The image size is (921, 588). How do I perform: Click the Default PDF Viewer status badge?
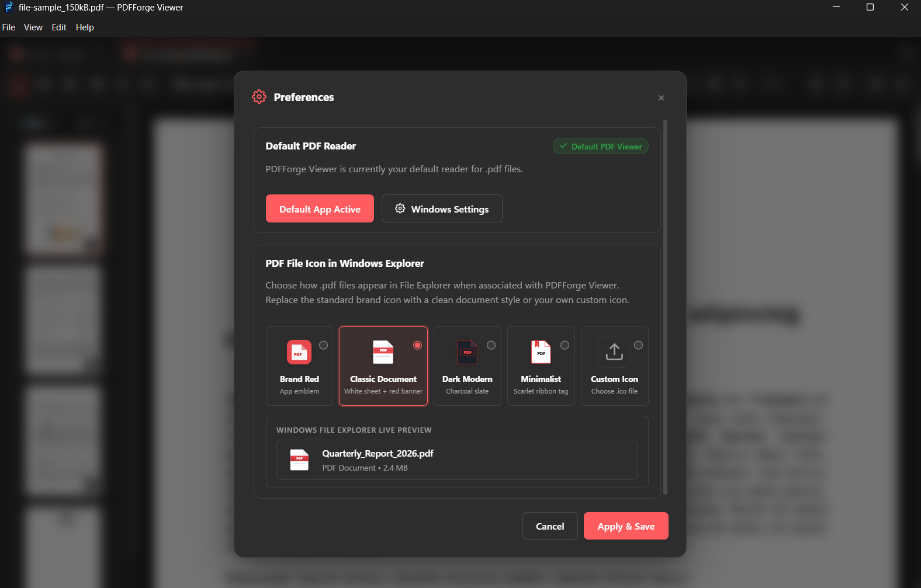click(600, 147)
